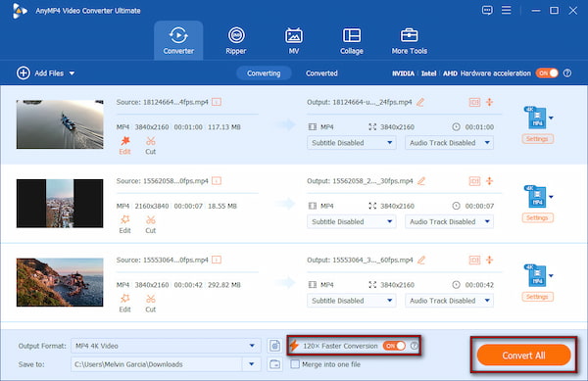
Task: Select the Converted sub-tab
Action: pos(321,73)
